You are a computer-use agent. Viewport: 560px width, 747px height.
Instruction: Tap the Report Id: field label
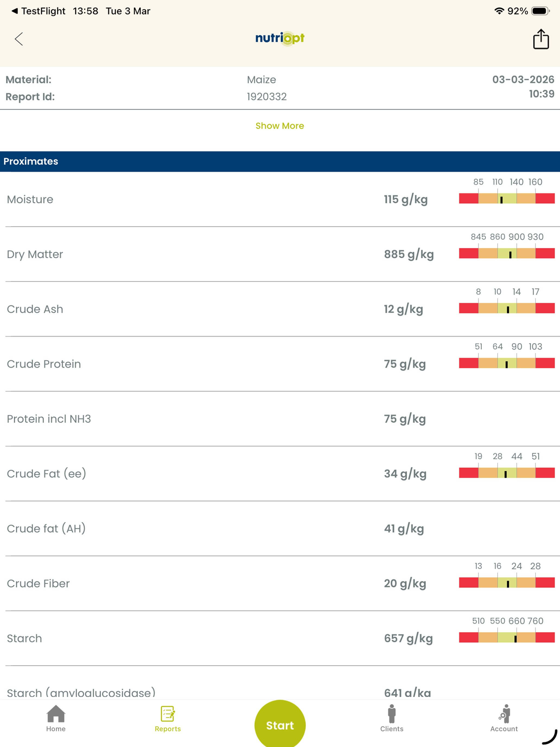click(30, 97)
